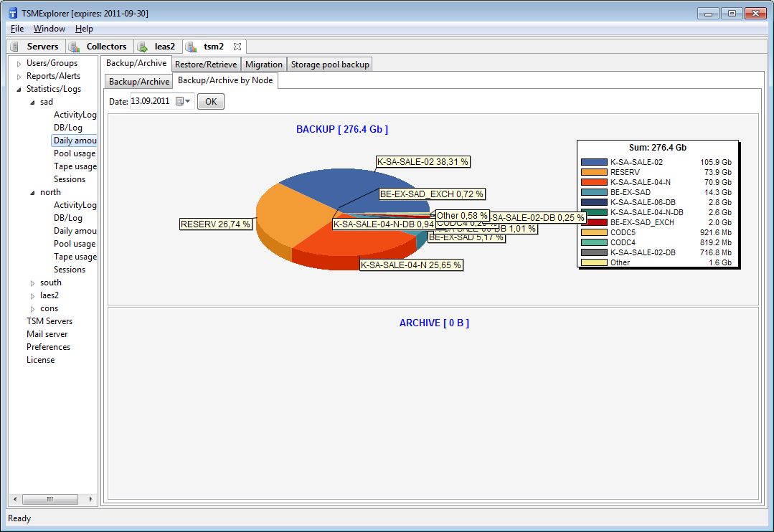Viewport: 774px width, 532px height.
Task: Click the K-SA-SALE-02 legend color swatch
Action: coord(594,162)
